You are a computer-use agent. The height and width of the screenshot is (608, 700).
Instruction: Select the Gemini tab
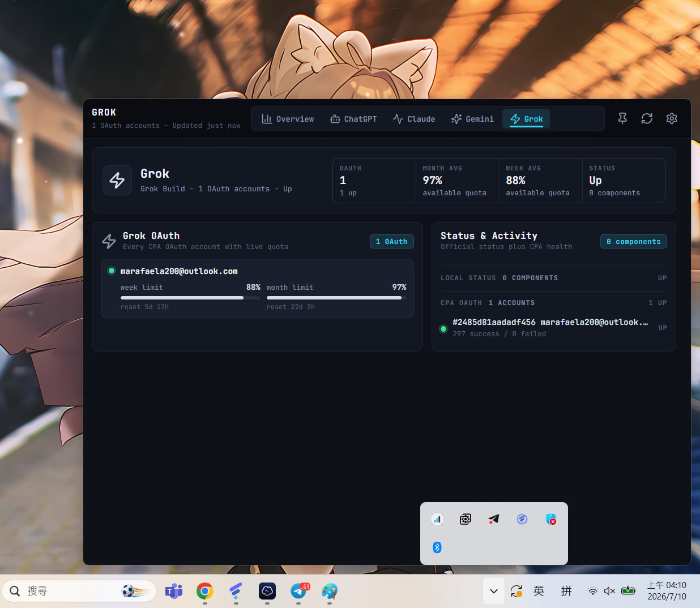coord(472,119)
